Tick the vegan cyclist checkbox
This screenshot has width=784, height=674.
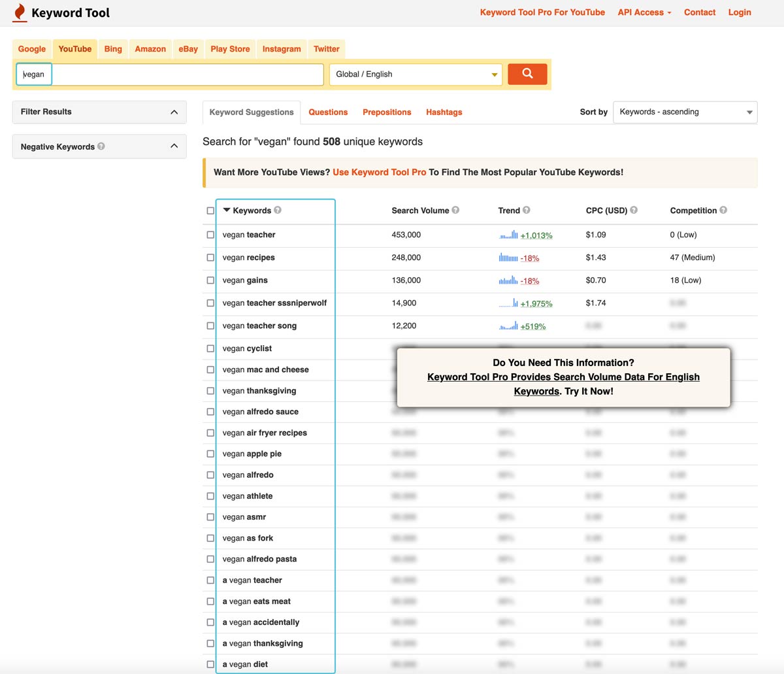tap(210, 348)
